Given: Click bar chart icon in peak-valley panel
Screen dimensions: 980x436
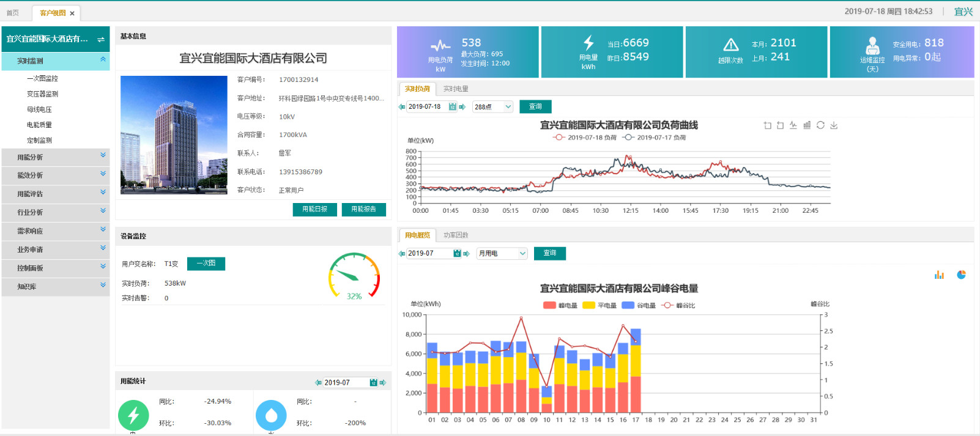Looking at the screenshot, I should pyautogui.click(x=939, y=275).
